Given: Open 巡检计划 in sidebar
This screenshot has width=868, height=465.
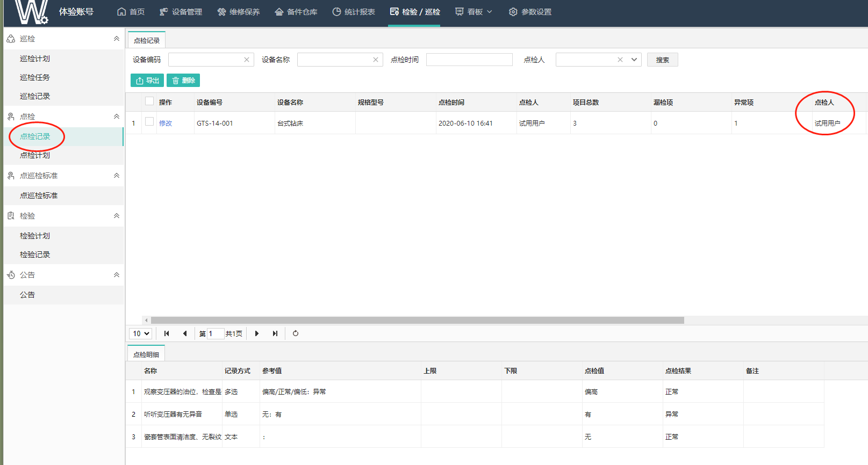Looking at the screenshot, I should click(35, 59).
